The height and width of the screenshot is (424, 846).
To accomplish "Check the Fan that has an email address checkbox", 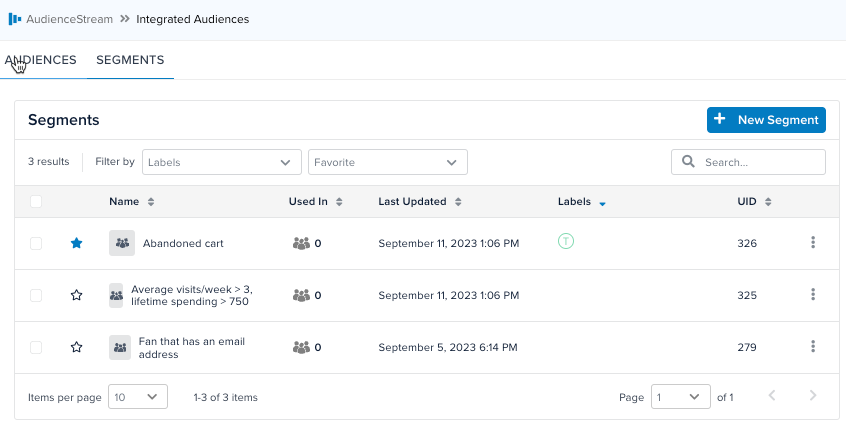I will coord(36,347).
